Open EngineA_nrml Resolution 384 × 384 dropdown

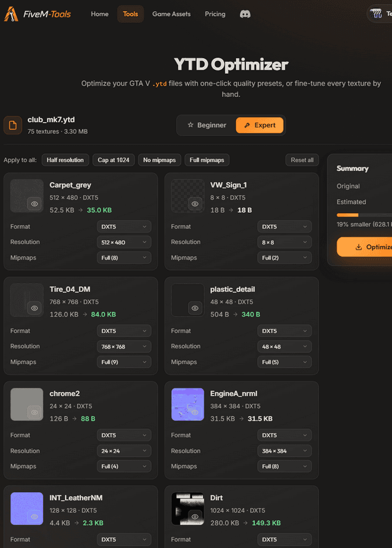tap(284, 451)
